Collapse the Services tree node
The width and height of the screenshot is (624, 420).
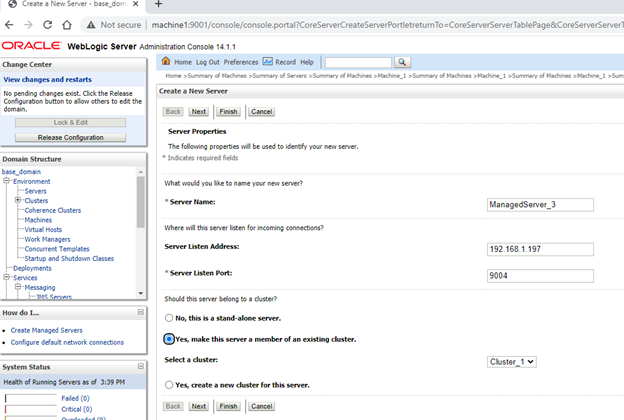point(6,277)
